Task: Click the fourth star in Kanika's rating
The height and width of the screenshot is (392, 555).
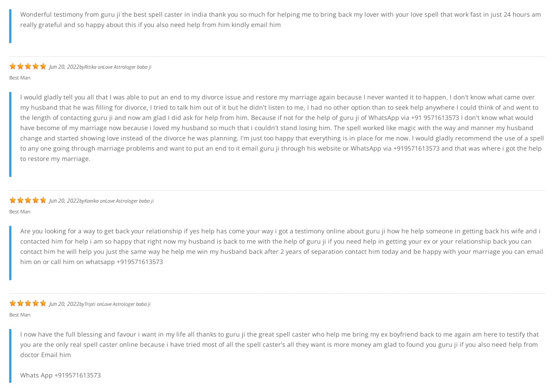Action: click(36, 200)
